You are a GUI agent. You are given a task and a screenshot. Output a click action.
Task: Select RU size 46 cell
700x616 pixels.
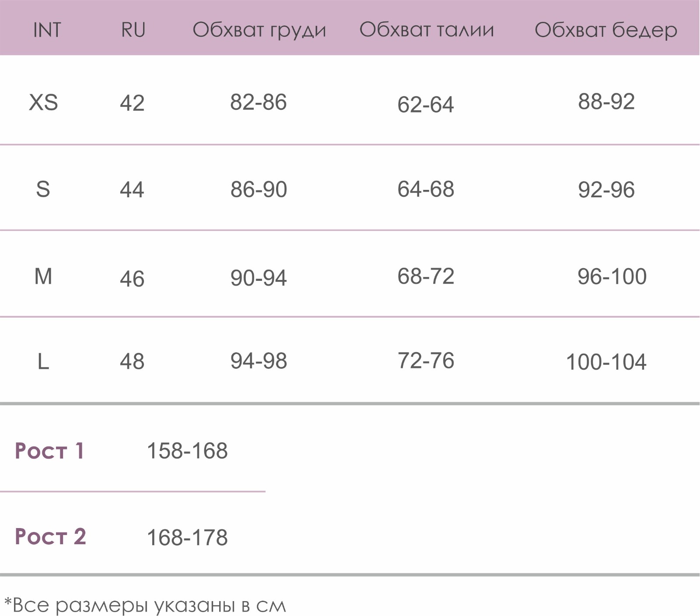coord(132,279)
